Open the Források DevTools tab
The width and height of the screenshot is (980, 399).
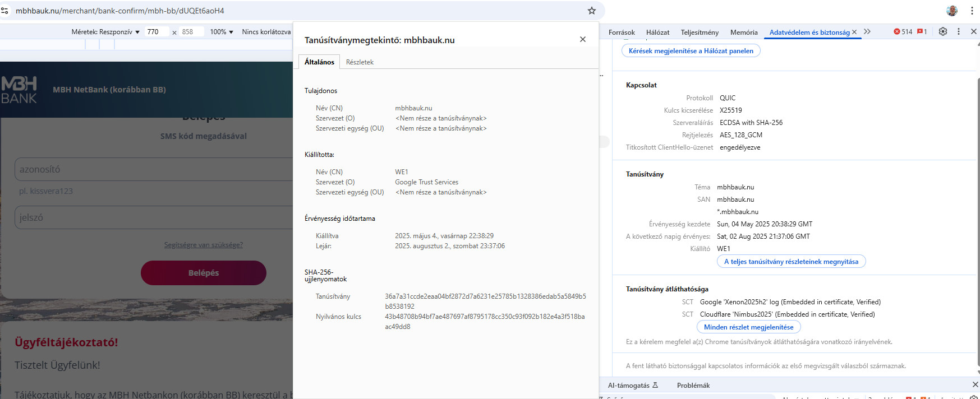click(x=622, y=33)
